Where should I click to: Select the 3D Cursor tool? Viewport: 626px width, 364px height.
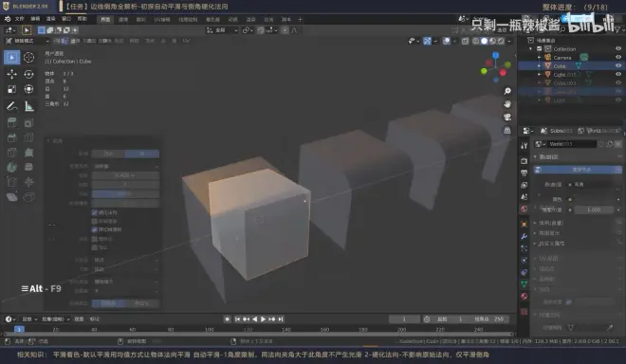point(28,58)
